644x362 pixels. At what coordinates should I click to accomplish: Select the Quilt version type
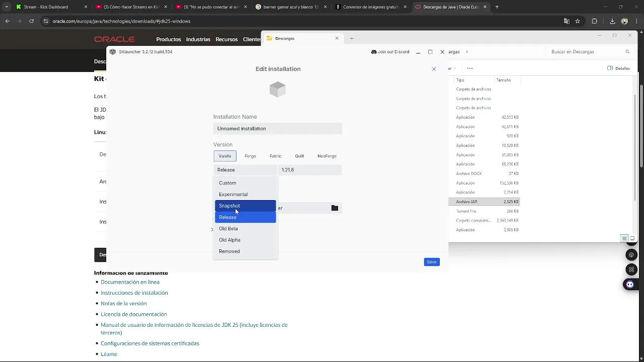coord(299,156)
